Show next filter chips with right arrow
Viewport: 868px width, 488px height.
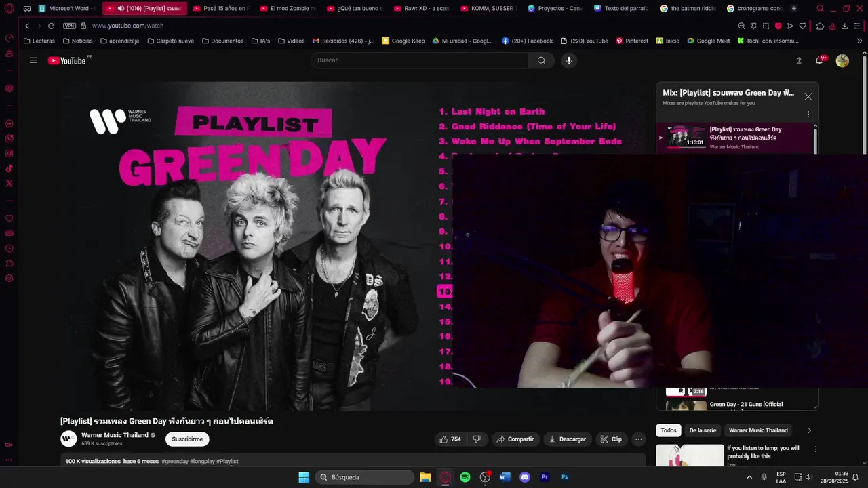pyautogui.click(x=809, y=430)
